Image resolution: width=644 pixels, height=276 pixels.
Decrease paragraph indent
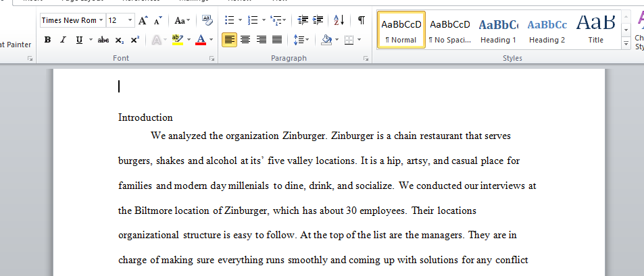[303, 20]
